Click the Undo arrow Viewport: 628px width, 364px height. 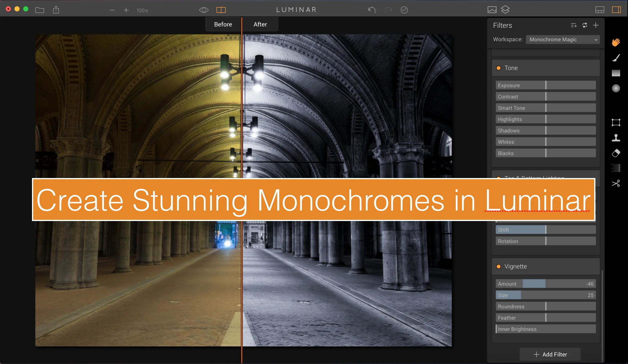(x=372, y=10)
